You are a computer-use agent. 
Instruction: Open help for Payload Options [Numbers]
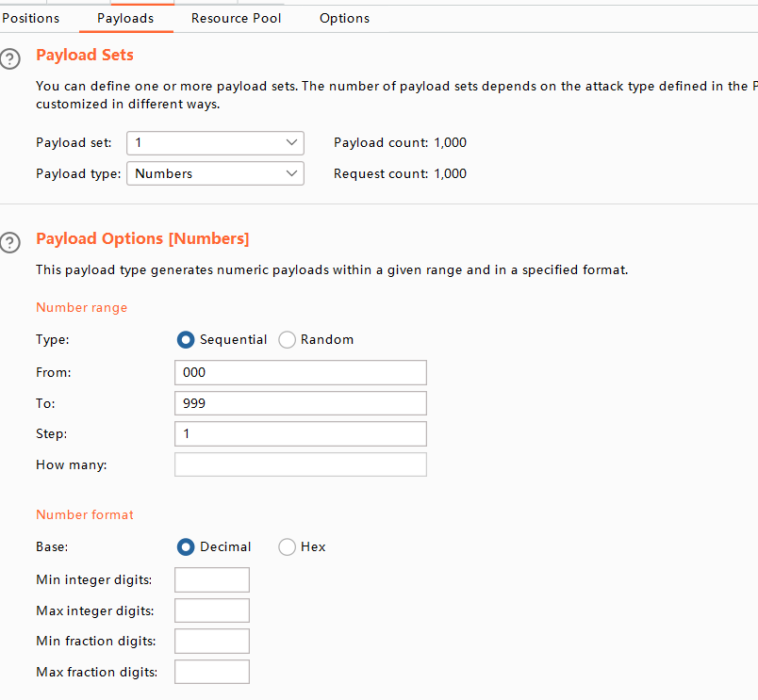[10, 243]
